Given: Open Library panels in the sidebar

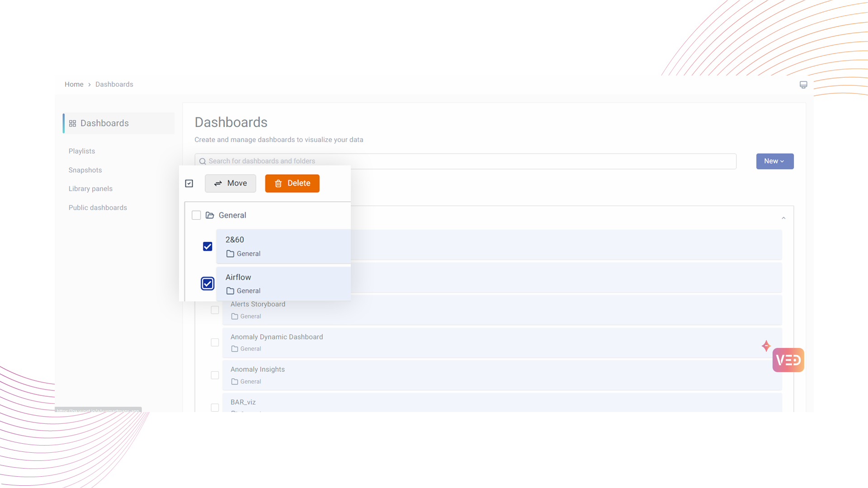Looking at the screenshot, I should click(90, 189).
